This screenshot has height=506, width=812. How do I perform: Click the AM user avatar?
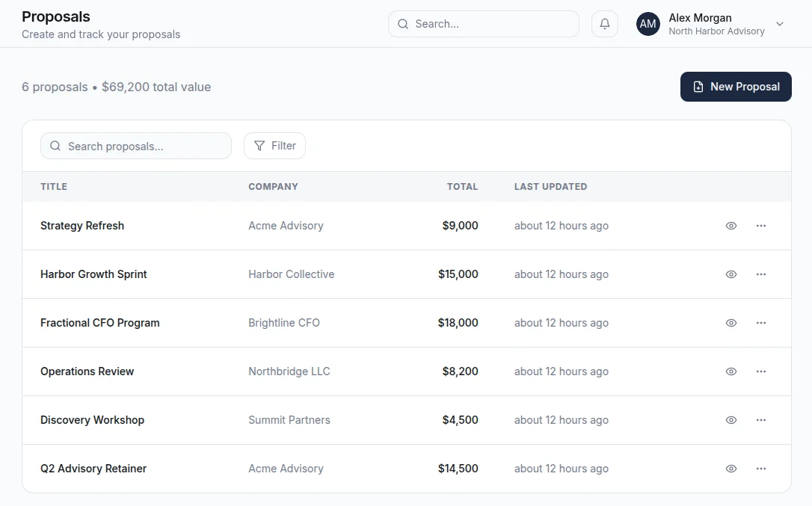[x=648, y=24]
